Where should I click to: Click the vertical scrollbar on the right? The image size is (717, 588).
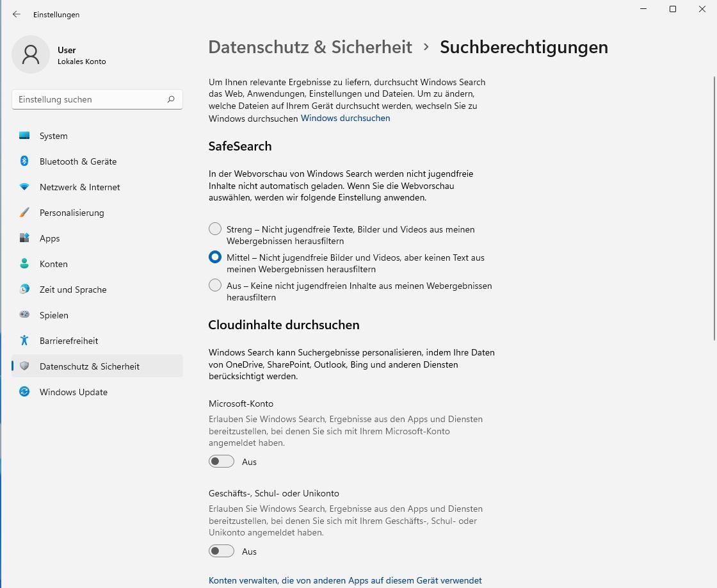[x=714, y=192]
